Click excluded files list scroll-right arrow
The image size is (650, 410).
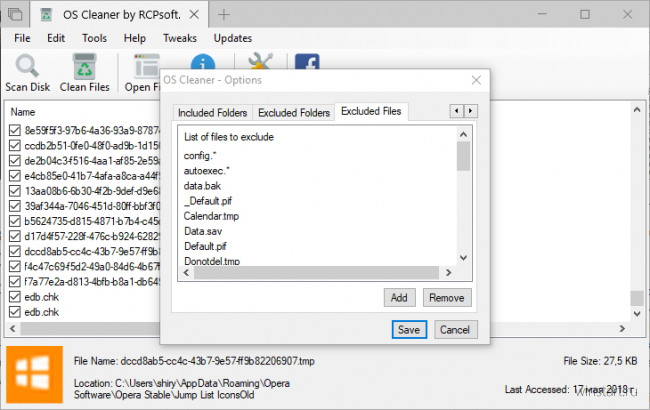449,273
